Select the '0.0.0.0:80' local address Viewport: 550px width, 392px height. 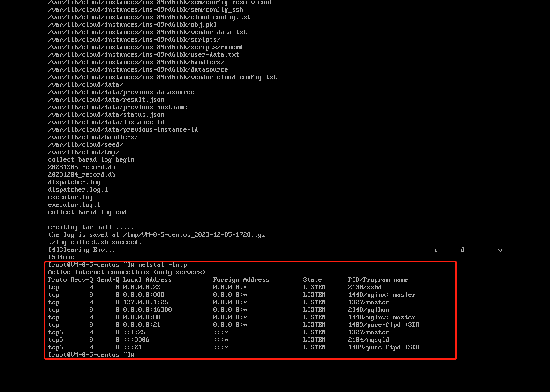[x=142, y=317]
